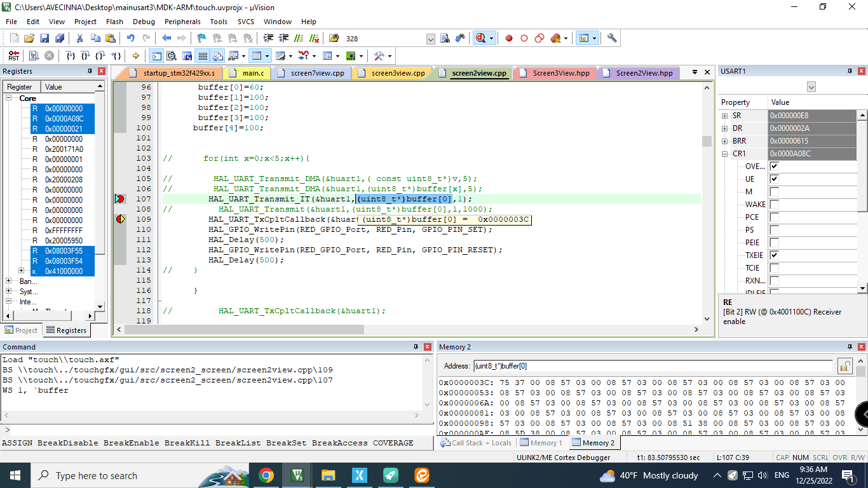868x488 pixels.
Task: Enable the WAKE checkbox
Action: (774, 205)
